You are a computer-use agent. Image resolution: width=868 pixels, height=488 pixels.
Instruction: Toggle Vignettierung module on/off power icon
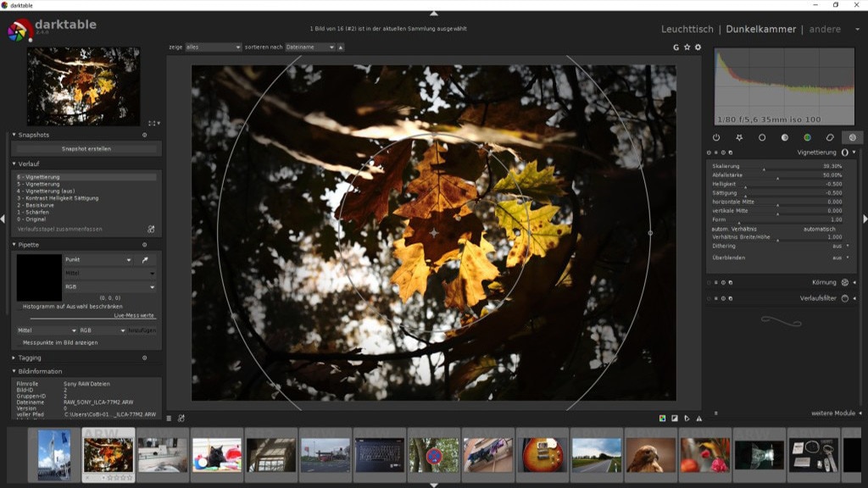pyautogui.click(x=709, y=152)
